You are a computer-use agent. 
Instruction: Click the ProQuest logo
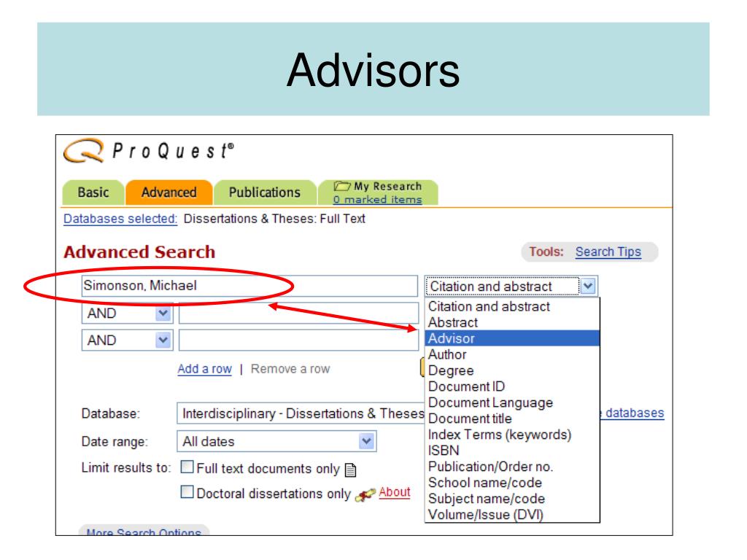pos(149,151)
